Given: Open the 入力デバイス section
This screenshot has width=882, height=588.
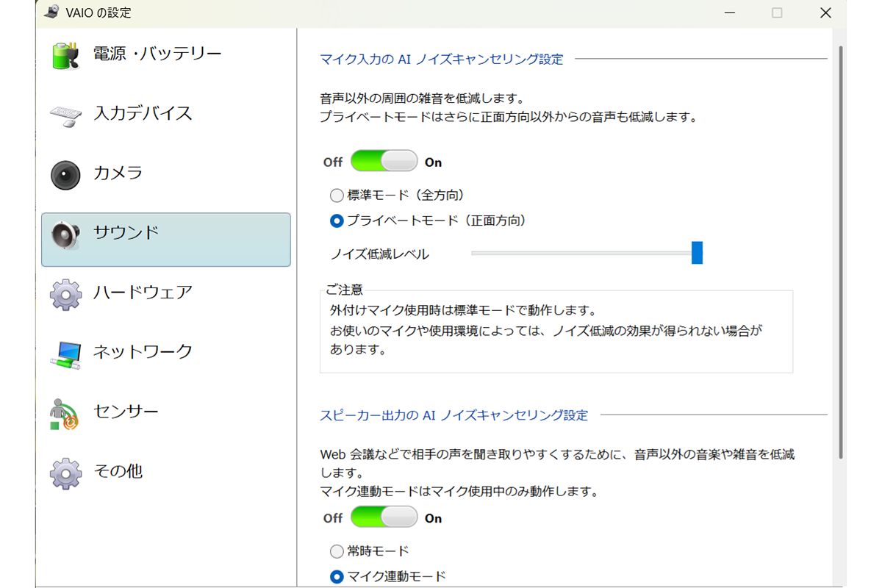Looking at the screenshot, I should coord(166,115).
